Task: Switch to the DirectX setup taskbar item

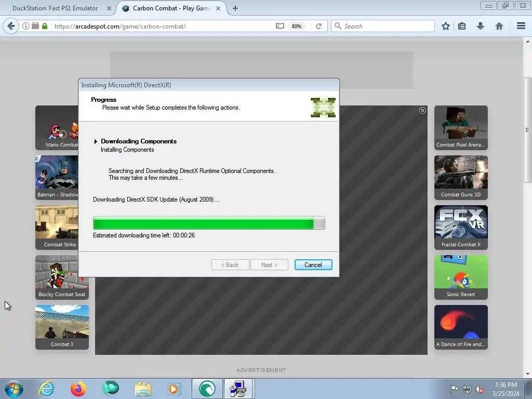Action: 238,389
